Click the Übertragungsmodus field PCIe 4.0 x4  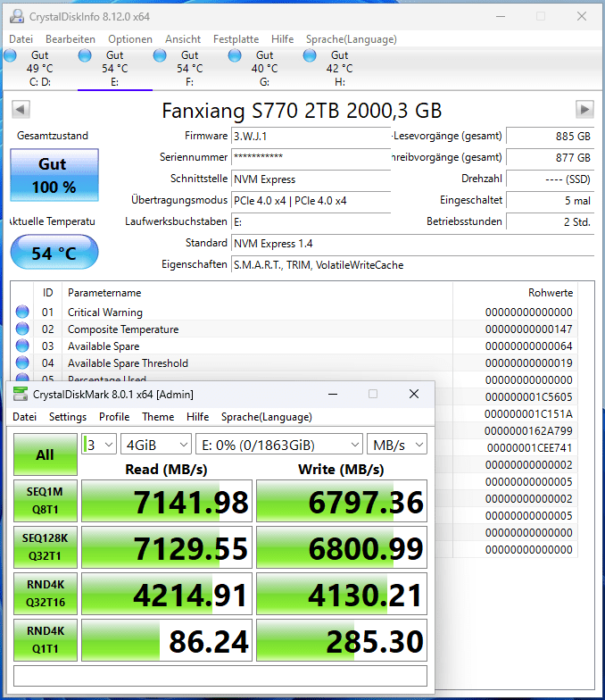(311, 200)
